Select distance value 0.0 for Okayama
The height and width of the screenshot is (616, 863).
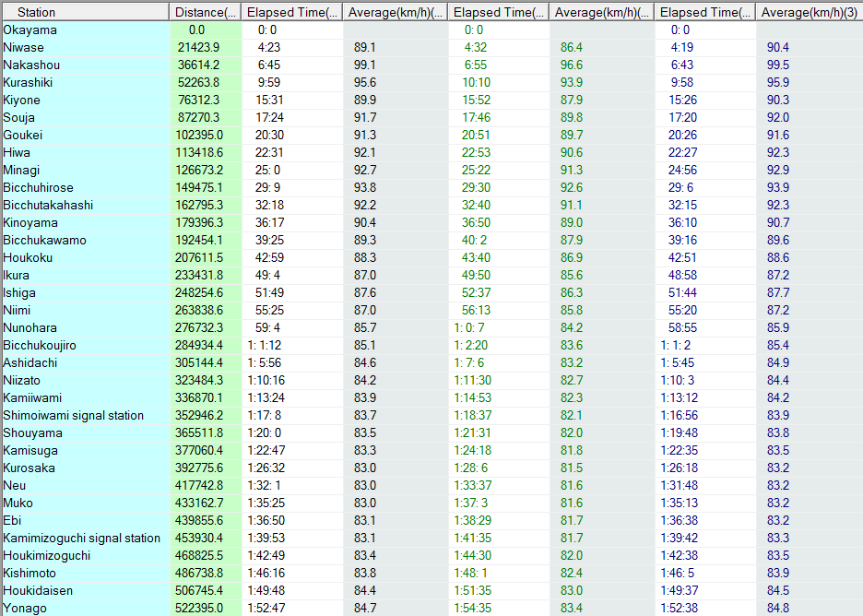click(x=196, y=30)
